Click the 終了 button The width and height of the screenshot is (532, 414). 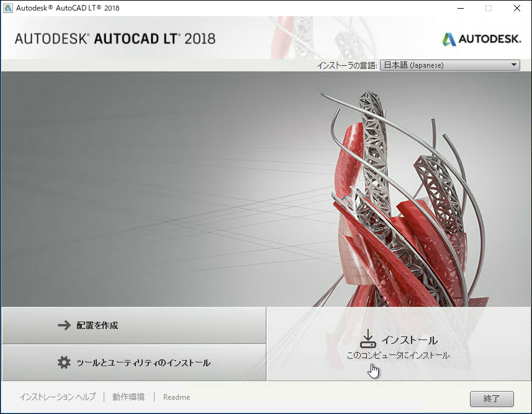point(492,398)
